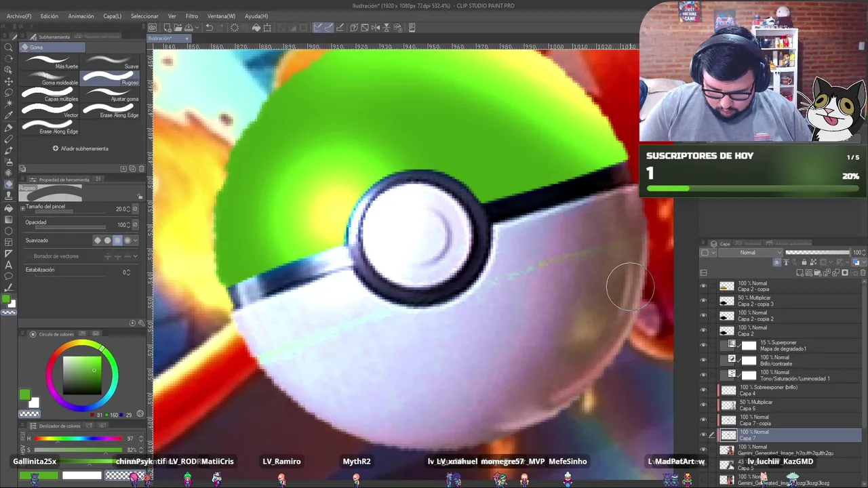This screenshot has height=488, width=868.
Task: Select the Pencil tool in toolbox
Action: (9, 139)
